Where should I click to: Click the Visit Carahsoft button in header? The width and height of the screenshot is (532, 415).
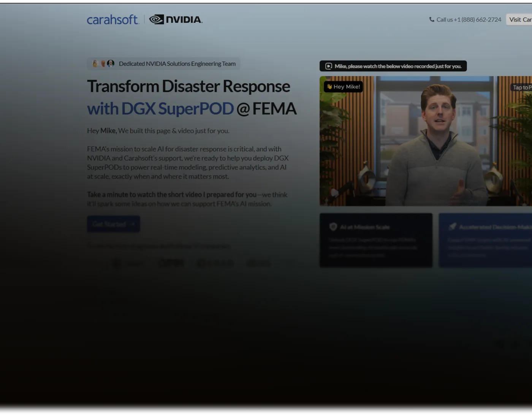(x=519, y=19)
